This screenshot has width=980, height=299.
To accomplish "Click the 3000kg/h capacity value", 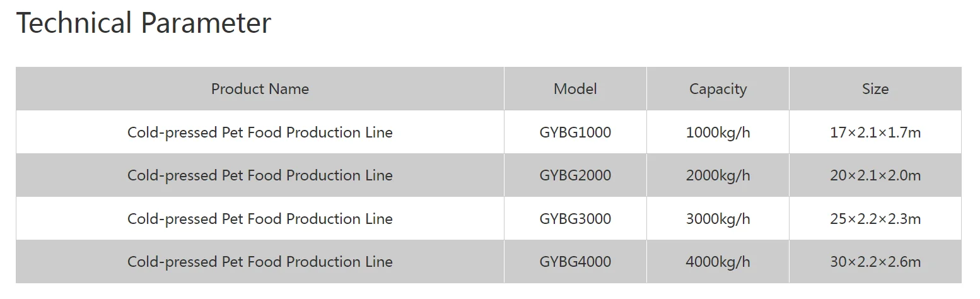I will [x=718, y=219].
